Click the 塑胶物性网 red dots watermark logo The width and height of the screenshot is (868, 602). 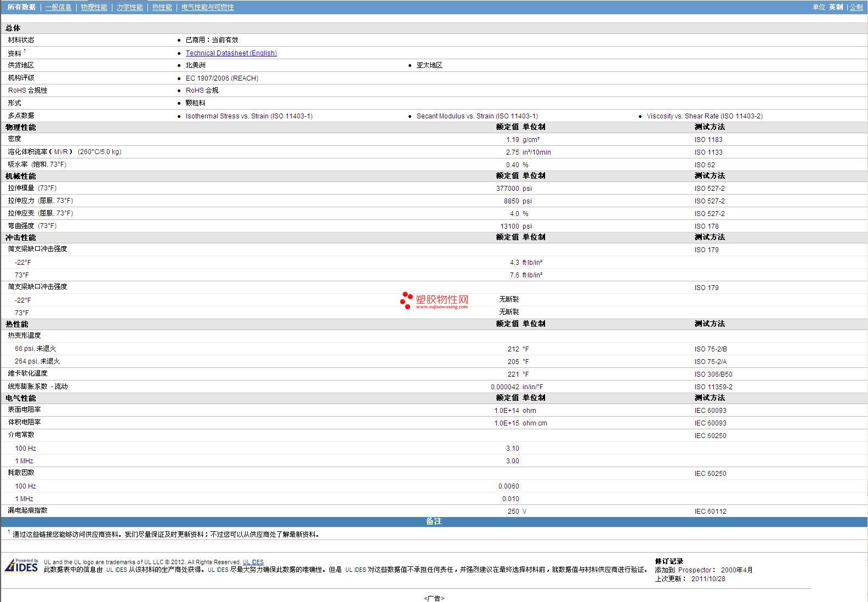click(406, 300)
